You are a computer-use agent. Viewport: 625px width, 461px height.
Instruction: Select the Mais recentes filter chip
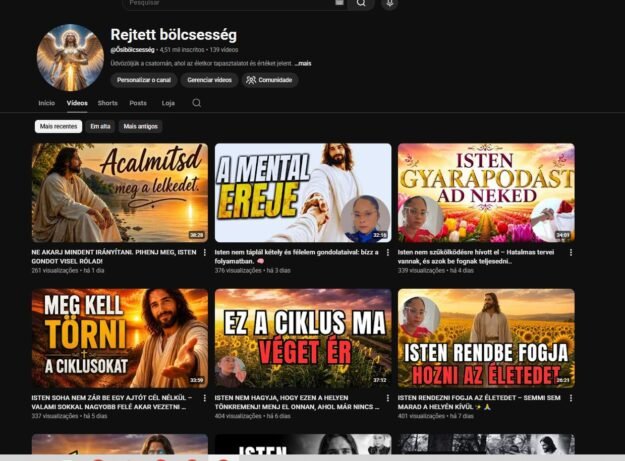click(x=59, y=126)
